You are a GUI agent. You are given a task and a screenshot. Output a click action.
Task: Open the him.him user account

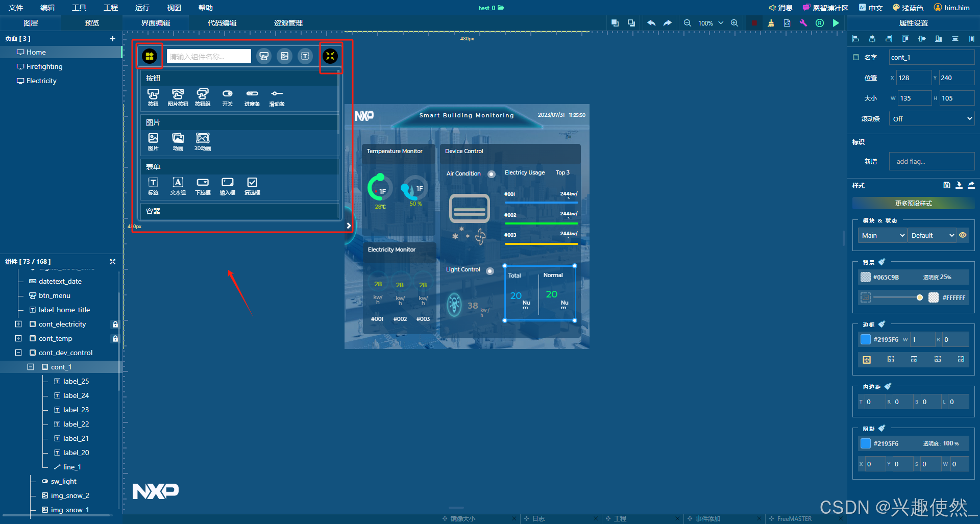951,8
